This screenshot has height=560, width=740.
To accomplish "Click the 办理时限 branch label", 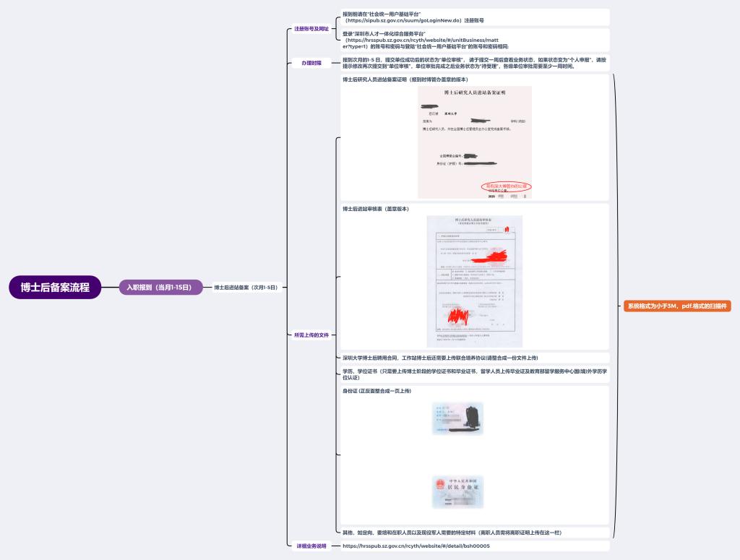I will (x=311, y=63).
